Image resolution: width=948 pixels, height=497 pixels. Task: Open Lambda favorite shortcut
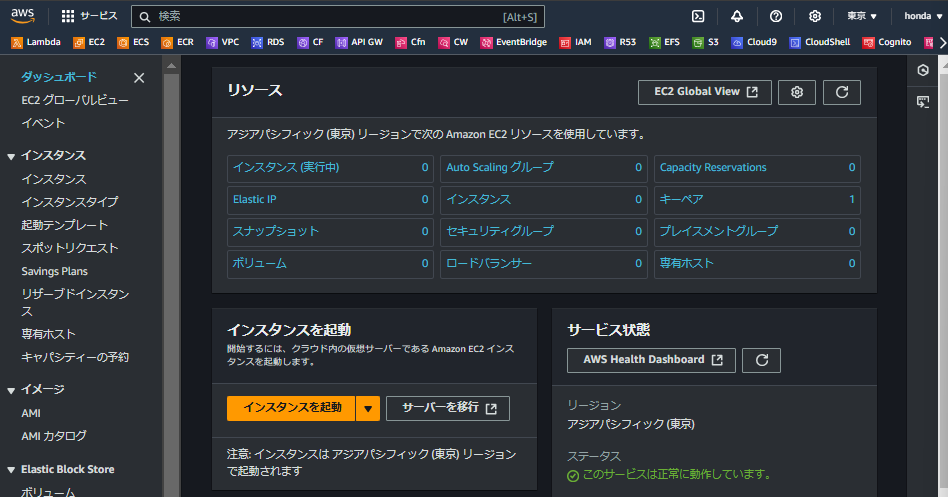36,42
